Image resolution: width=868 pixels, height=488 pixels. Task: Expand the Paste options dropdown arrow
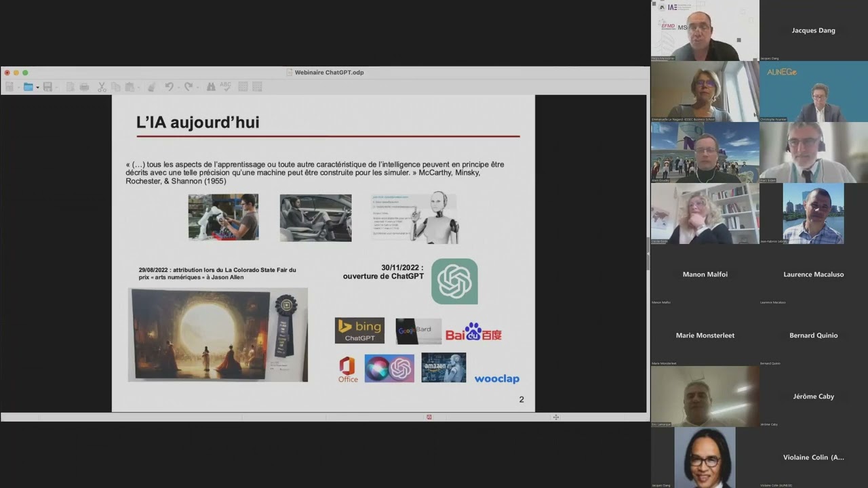coord(138,87)
